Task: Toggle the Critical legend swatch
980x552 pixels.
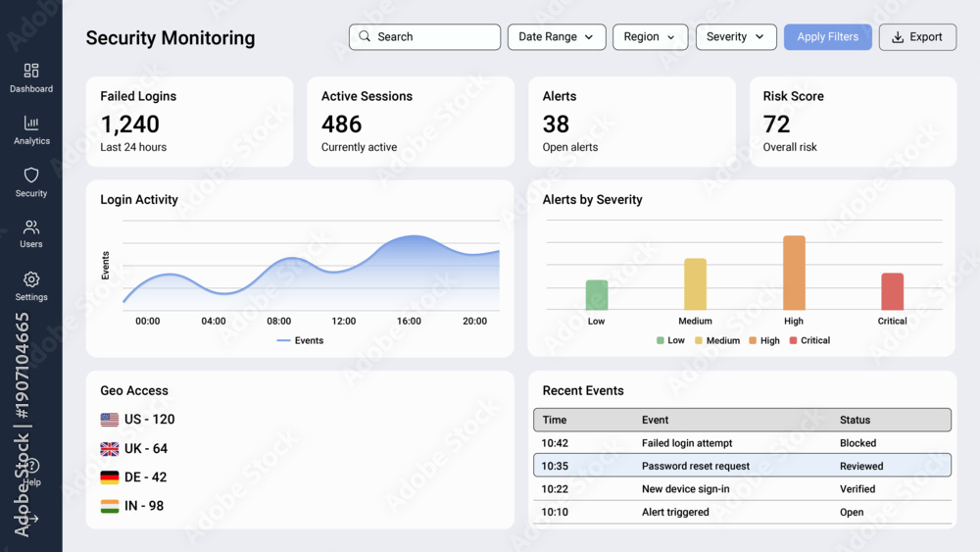Action: (793, 340)
